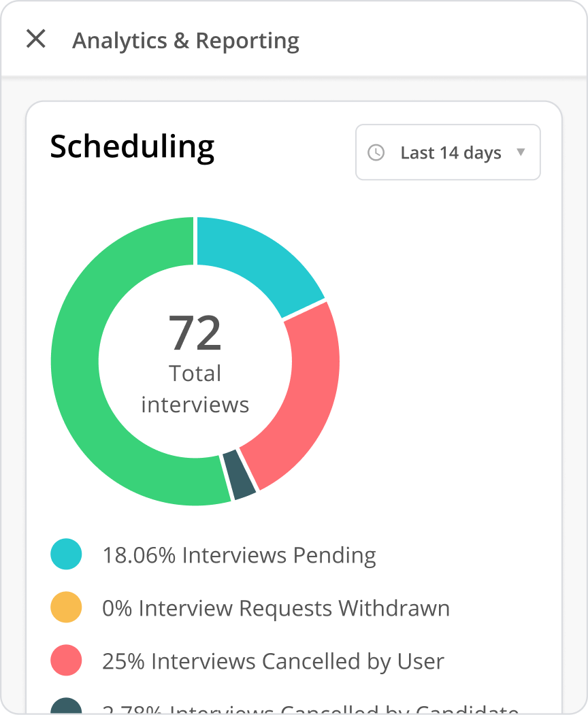Expand the date range selector
The height and width of the screenshot is (715, 588).
click(446, 152)
